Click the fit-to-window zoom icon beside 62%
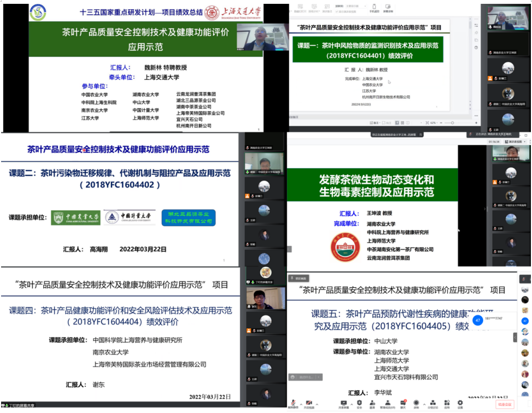Screen dimensions: 532x413 click(x=427, y=123)
